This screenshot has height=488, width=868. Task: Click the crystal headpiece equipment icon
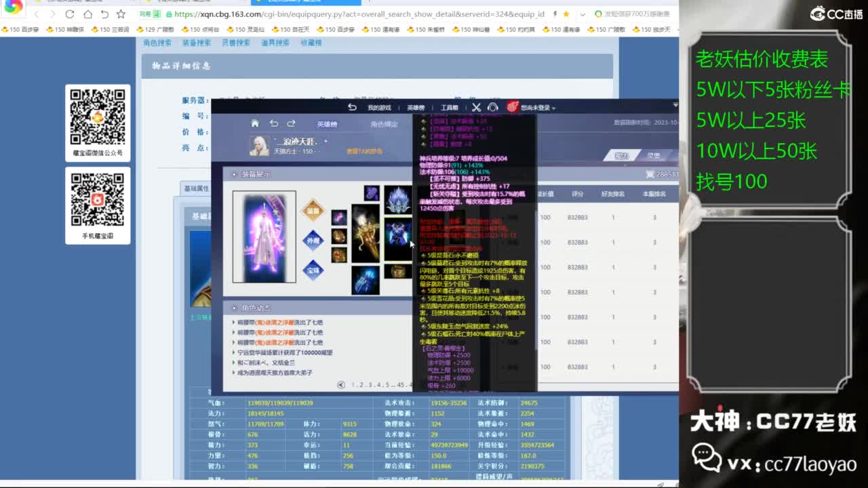coord(398,199)
